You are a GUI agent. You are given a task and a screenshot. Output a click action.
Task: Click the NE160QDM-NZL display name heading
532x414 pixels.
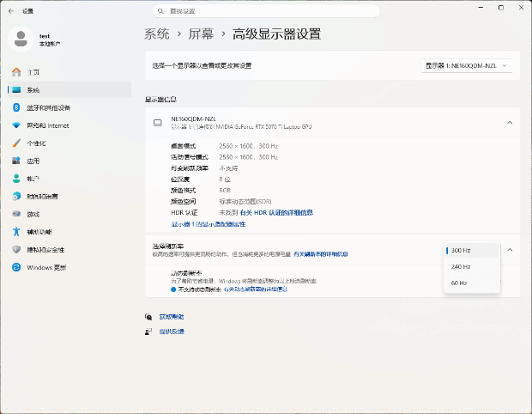point(193,119)
